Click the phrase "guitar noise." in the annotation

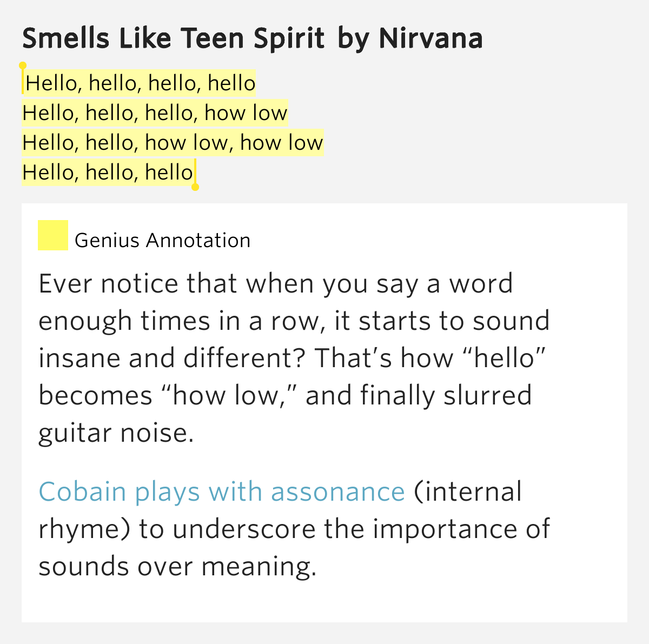(x=116, y=433)
